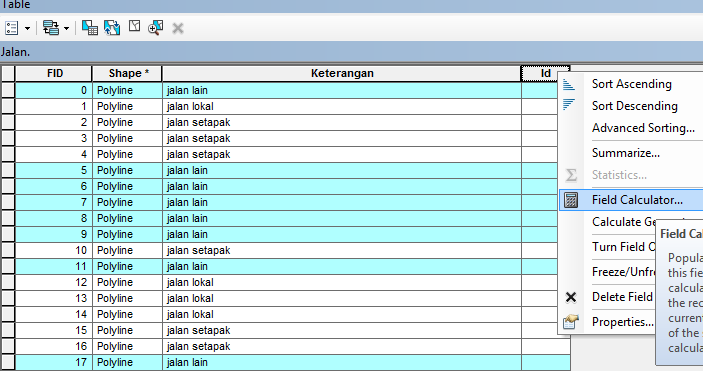
Task: Select Freeze/Unfreeze Column menu entry
Action: pyautogui.click(x=624, y=272)
